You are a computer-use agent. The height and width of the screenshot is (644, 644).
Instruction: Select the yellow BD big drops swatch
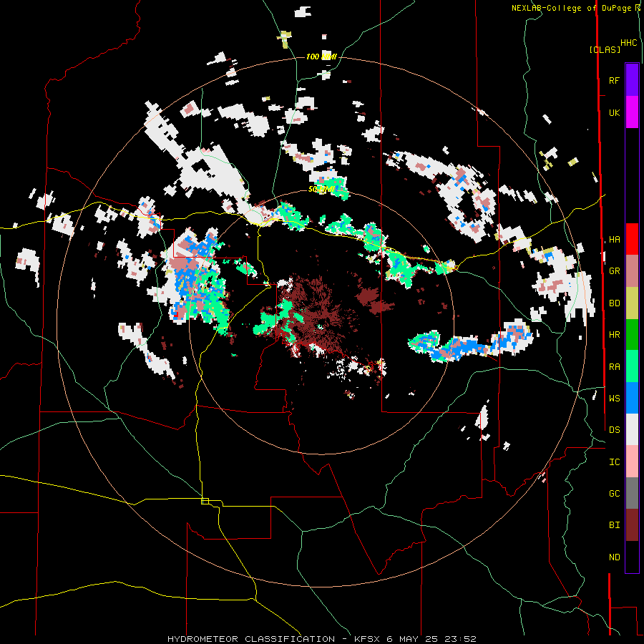(632, 303)
